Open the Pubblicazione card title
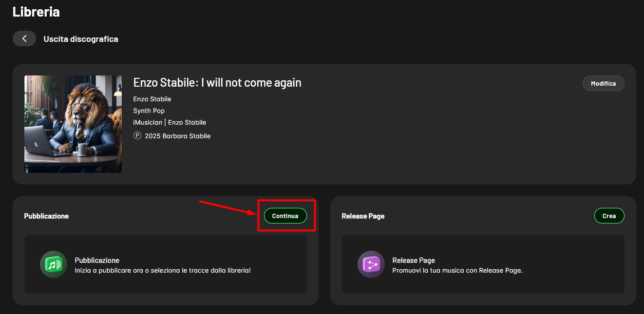The width and height of the screenshot is (644, 314). tap(97, 260)
